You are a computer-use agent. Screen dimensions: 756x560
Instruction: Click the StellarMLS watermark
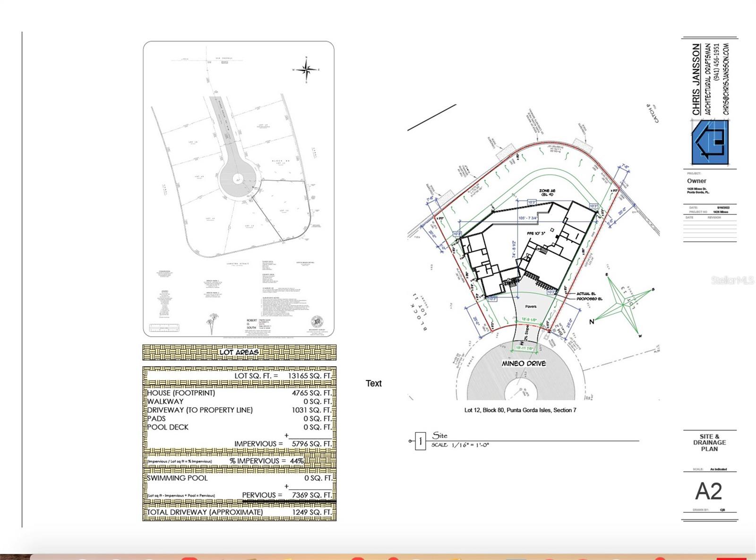732,280
